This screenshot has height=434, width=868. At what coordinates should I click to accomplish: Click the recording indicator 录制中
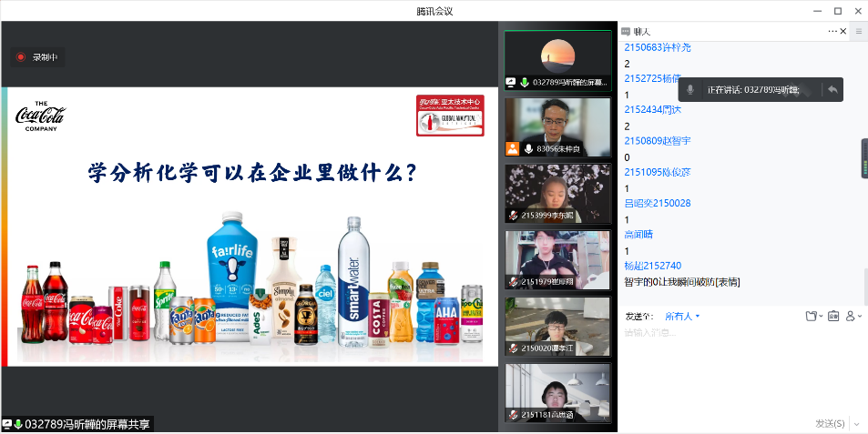[x=36, y=57]
